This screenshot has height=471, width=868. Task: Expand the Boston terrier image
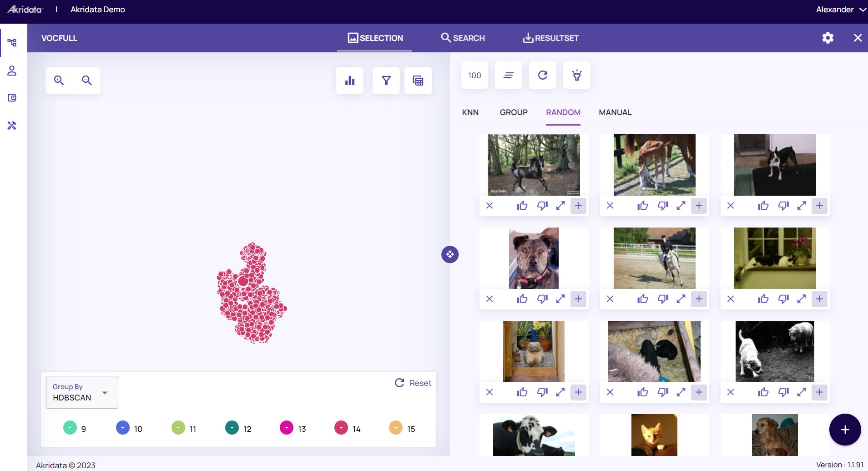pyautogui.click(x=802, y=206)
